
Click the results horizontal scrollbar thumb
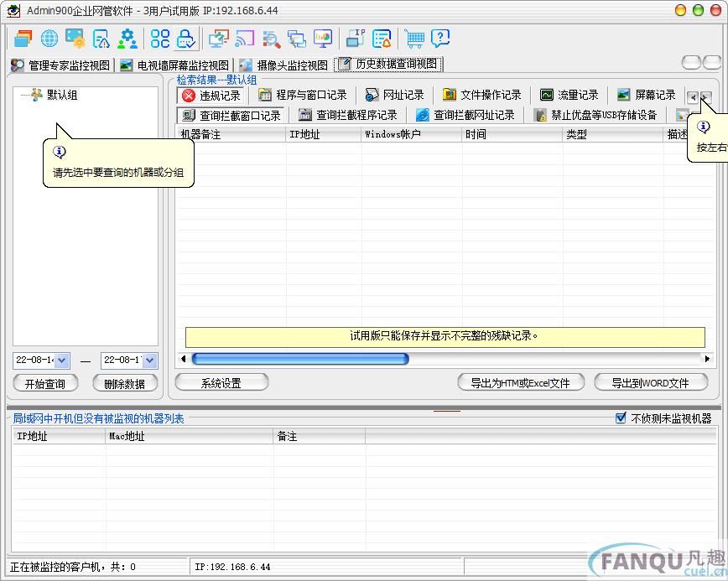[x=300, y=359]
